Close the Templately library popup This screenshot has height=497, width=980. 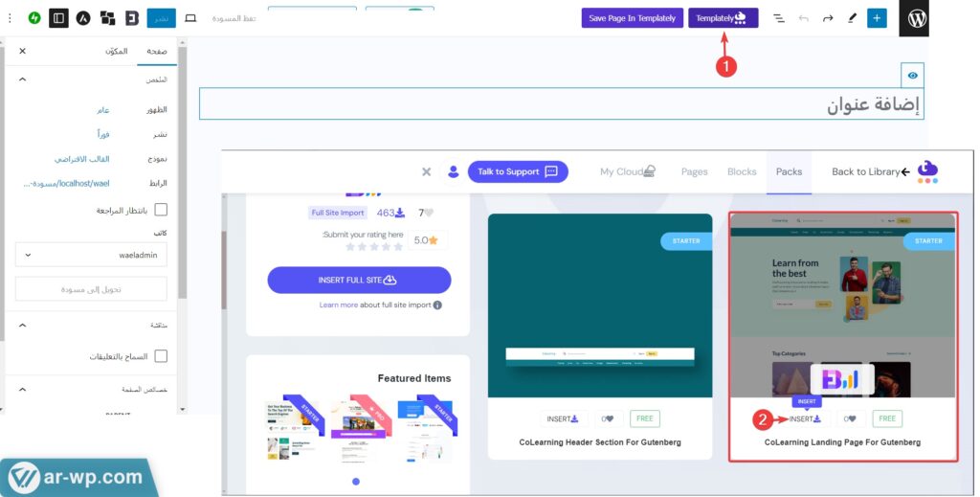pyautogui.click(x=426, y=172)
